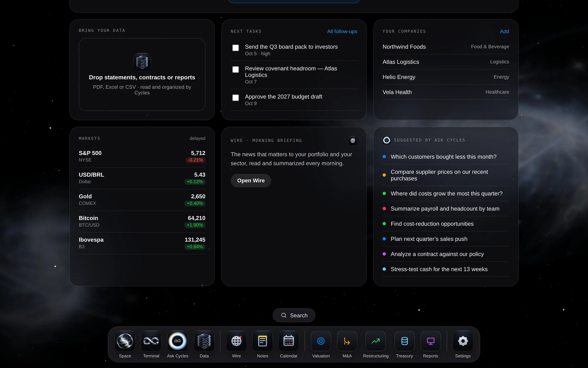Choose Plan next quarter's sales push

pos(446,239)
